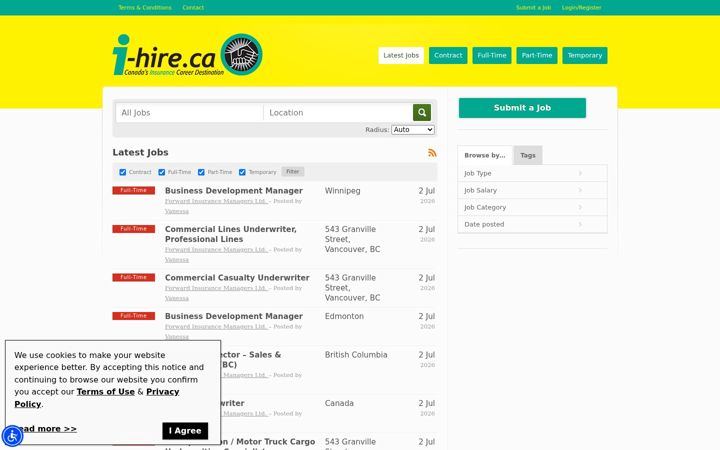Open the RSS feed icon

point(432,153)
